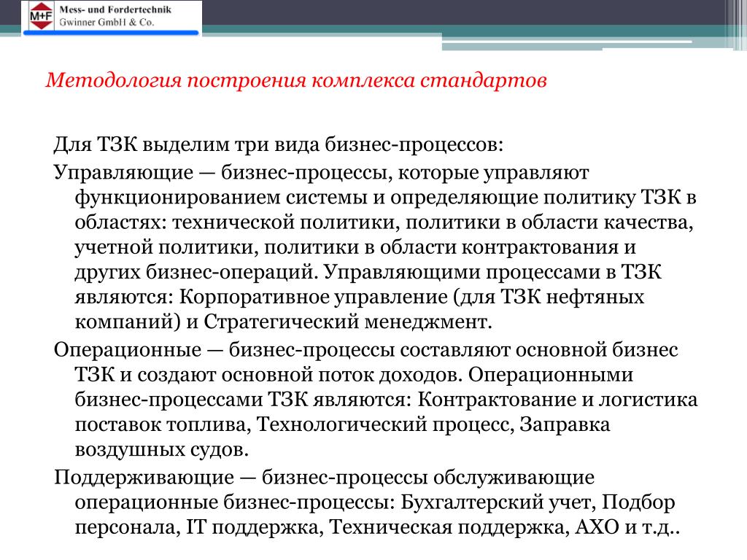The width and height of the screenshot is (747, 560).
Task: Click the word 'Поддерживающие' starting the paragraph
Action: (x=144, y=478)
